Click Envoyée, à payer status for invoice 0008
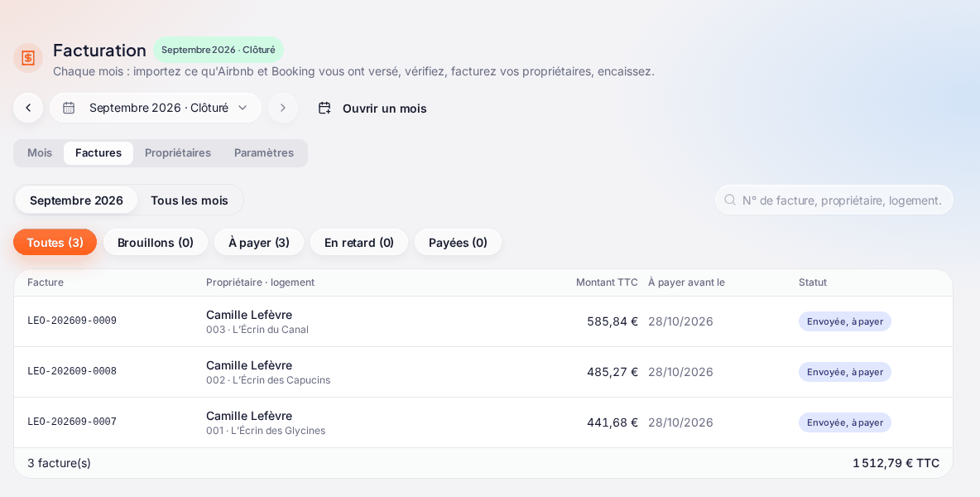This screenshot has height=497, width=980. (x=845, y=372)
